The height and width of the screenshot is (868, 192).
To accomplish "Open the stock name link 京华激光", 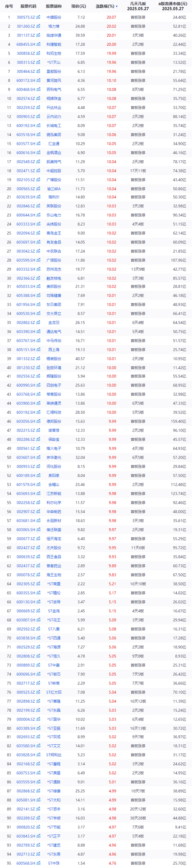I will click(54, 458).
